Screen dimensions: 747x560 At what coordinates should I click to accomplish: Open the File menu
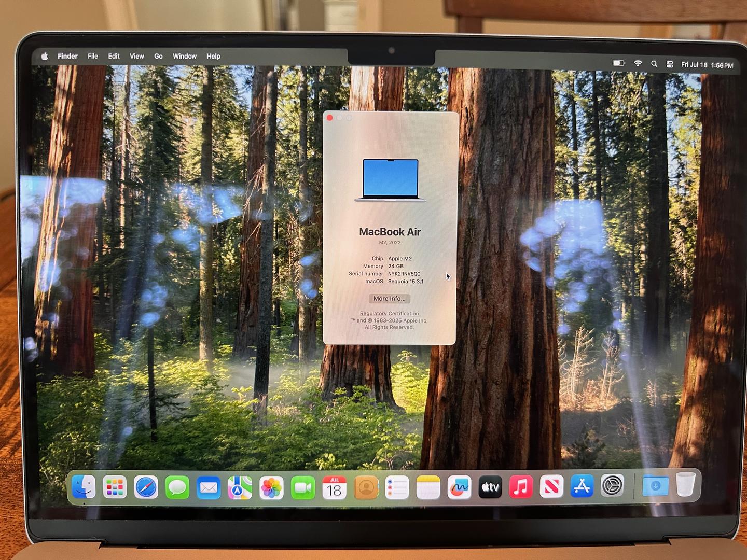(x=93, y=56)
